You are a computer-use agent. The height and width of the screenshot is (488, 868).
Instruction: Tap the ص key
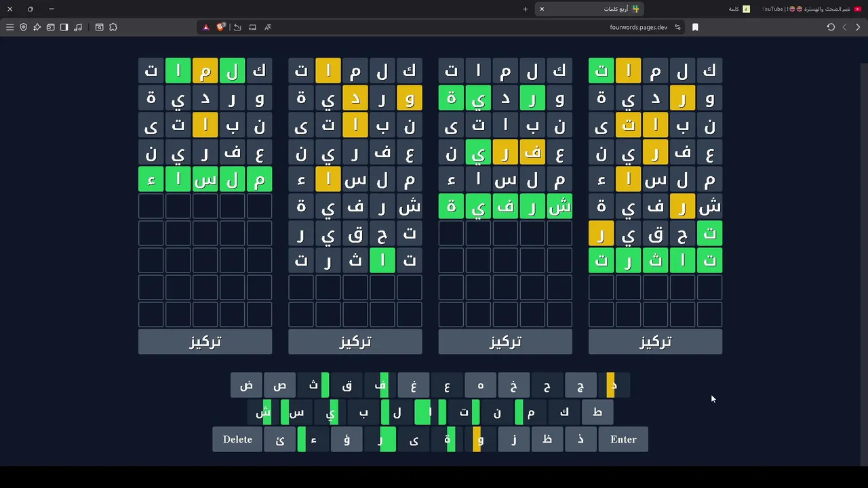click(x=279, y=385)
